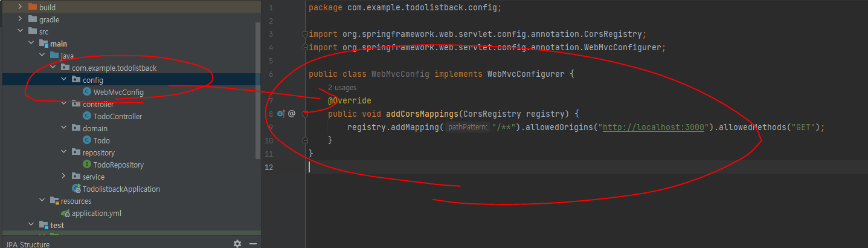Click the pathPattern parameter hint
The width and height of the screenshot is (868, 248).
click(x=468, y=127)
